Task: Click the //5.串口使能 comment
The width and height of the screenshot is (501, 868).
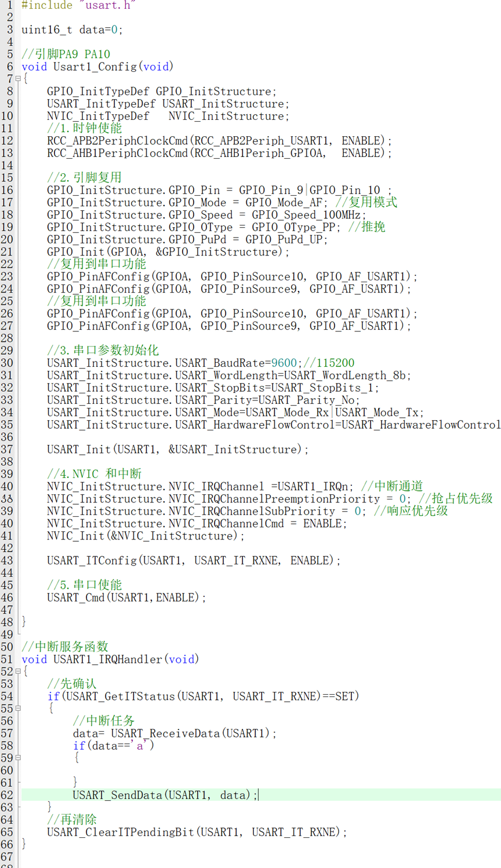Action: coord(85,585)
